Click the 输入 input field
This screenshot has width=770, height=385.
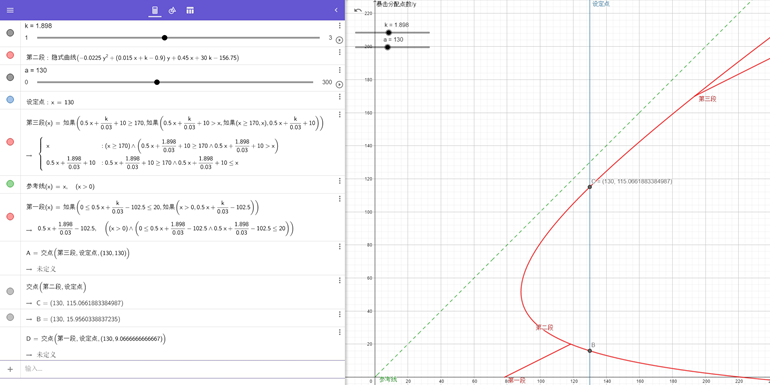(183, 368)
